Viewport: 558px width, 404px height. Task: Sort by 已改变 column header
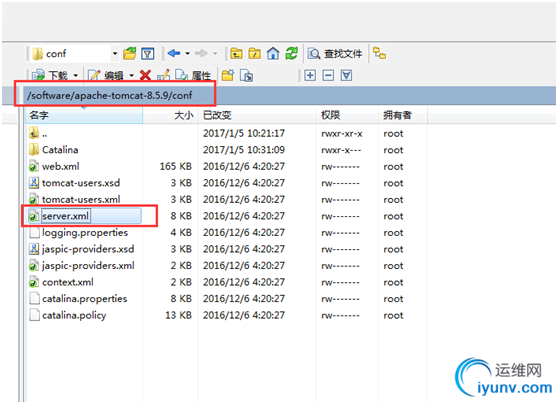[x=257, y=115]
